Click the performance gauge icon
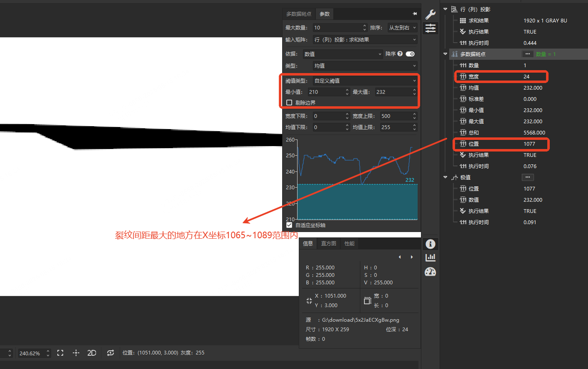 [431, 272]
